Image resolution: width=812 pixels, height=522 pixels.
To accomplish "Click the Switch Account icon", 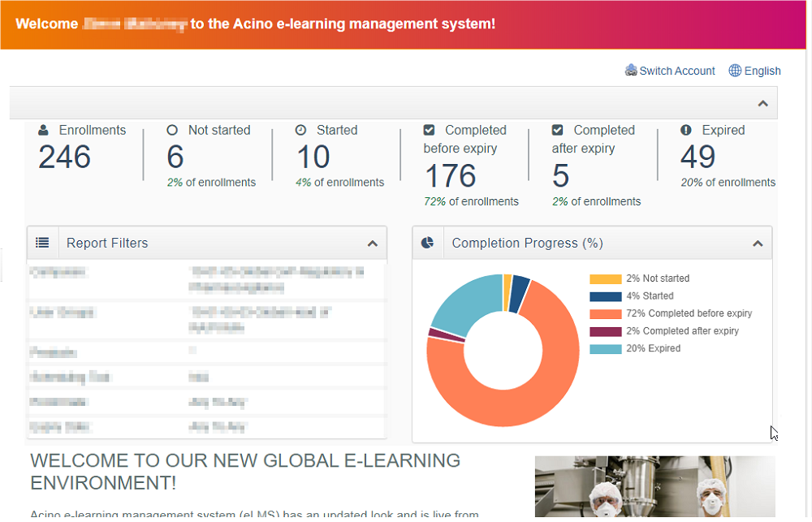I will [x=631, y=71].
